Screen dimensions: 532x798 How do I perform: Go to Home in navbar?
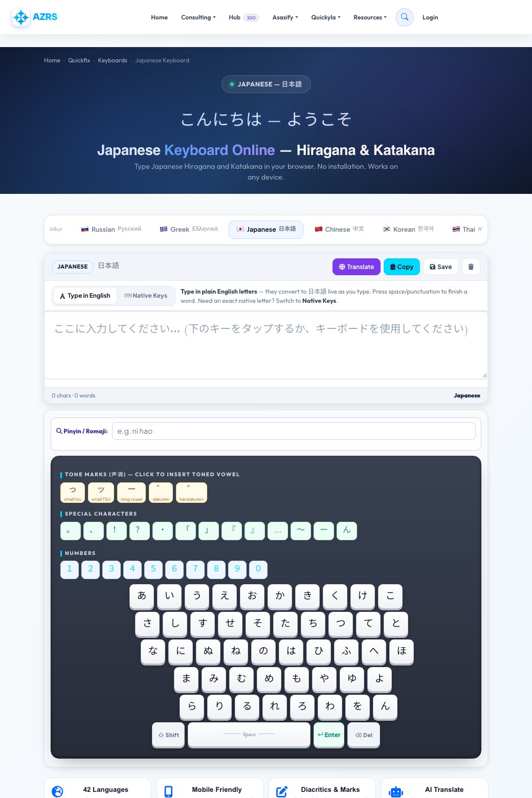click(x=159, y=17)
